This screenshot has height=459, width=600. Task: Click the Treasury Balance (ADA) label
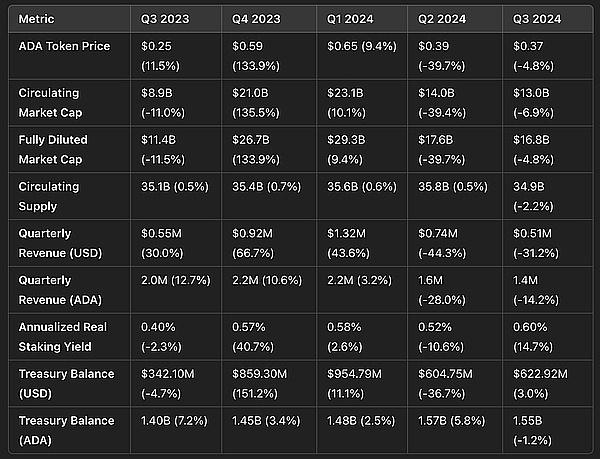66,430
